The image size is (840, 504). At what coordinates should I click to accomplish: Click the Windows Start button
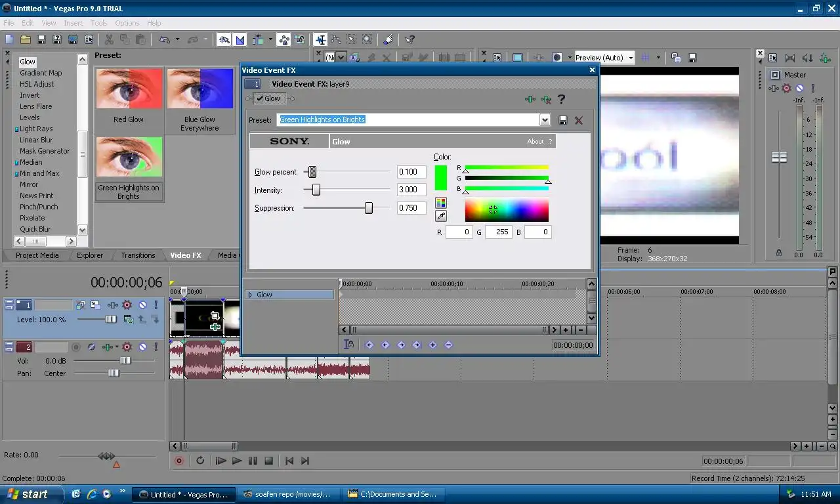[31, 494]
